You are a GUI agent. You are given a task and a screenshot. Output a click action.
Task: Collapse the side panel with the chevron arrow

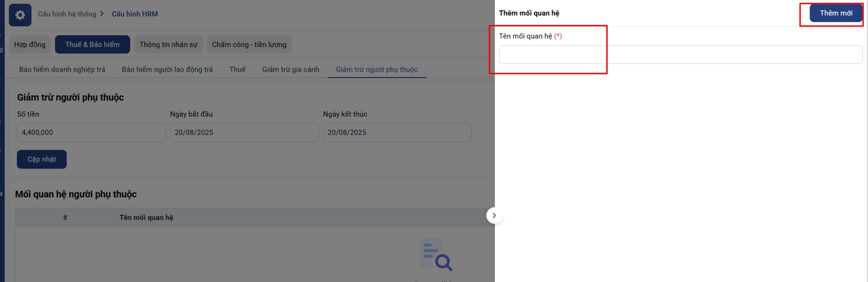pyautogui.click(x=494, y=215)
